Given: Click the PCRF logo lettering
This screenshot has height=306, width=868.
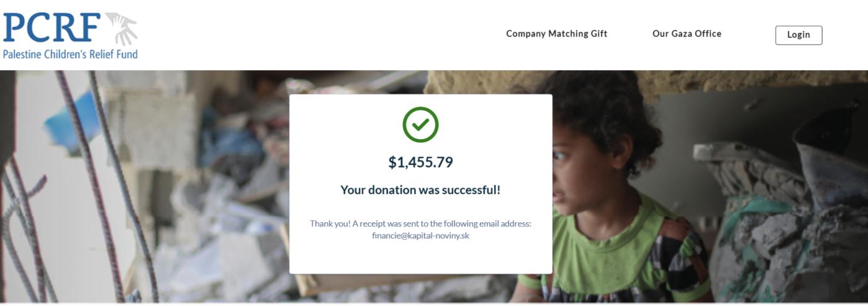Looking at the screenshot, I should coord(51,28).
